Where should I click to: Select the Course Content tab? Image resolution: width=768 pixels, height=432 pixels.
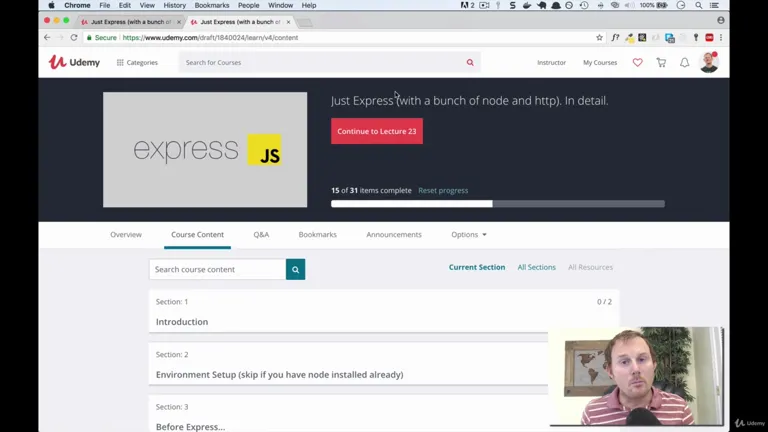click(x=197, y=235)
